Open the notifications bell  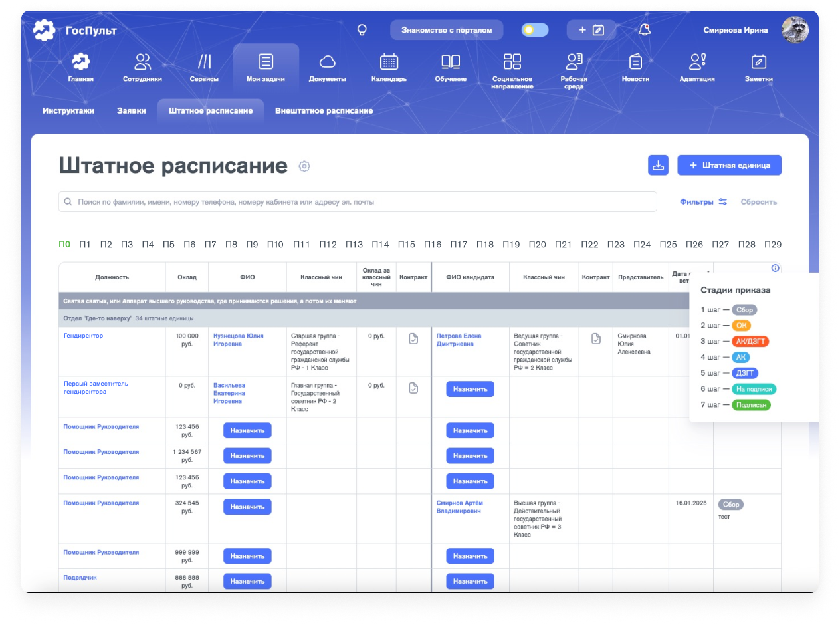644,30
